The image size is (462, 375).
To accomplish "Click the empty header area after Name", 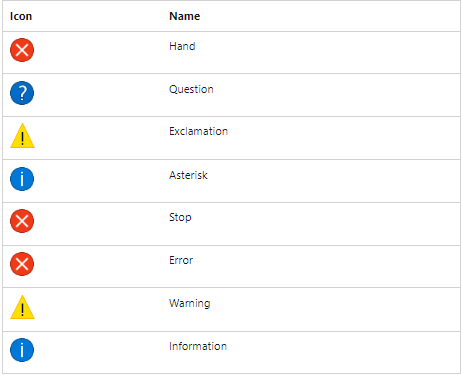I will coord(330,16).
